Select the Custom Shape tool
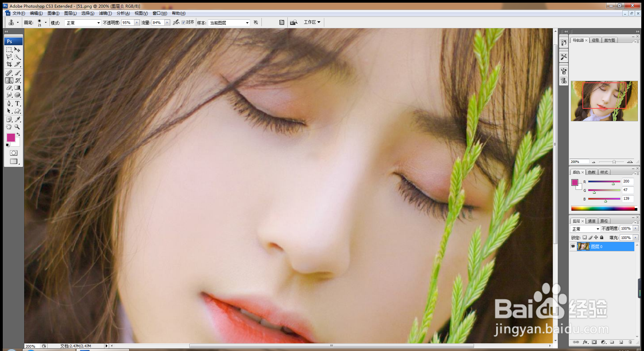644x351 pixels. click(18, 111)
